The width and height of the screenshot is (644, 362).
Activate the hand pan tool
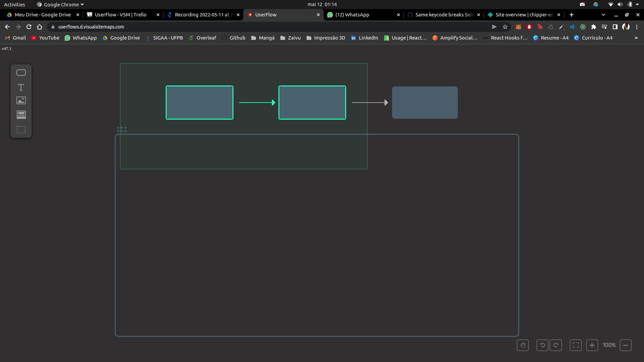point(523,345)
